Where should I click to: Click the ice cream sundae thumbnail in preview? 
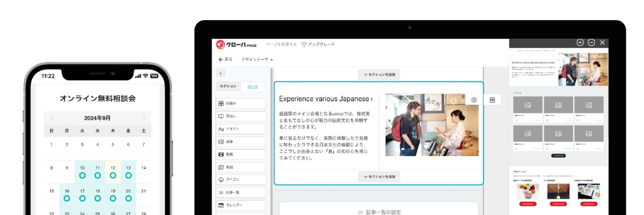click(x=528, y=191)
